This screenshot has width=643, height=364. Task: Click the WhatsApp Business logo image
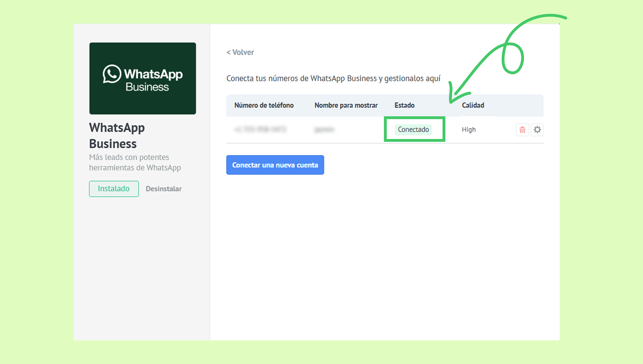point(143,78)
